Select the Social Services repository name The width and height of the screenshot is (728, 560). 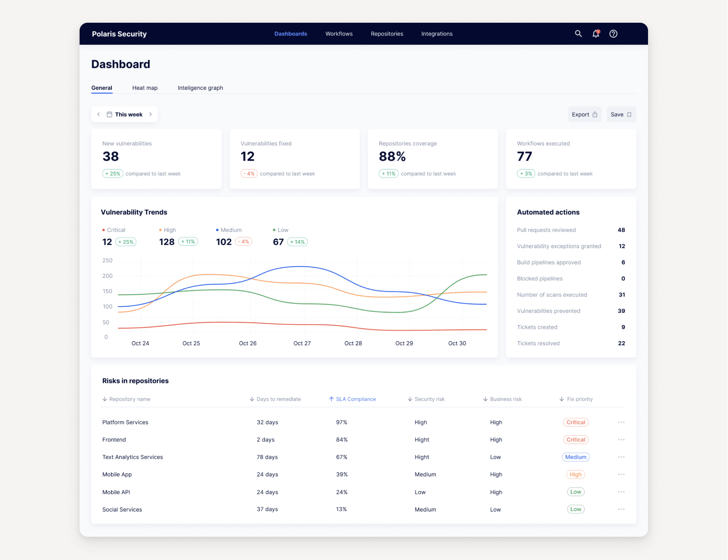coord(122,510)
